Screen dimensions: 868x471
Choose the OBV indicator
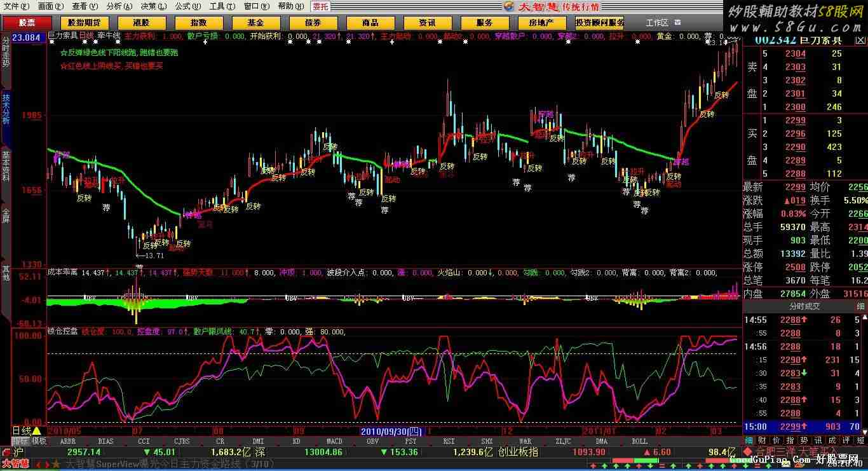tap(372, 441)
